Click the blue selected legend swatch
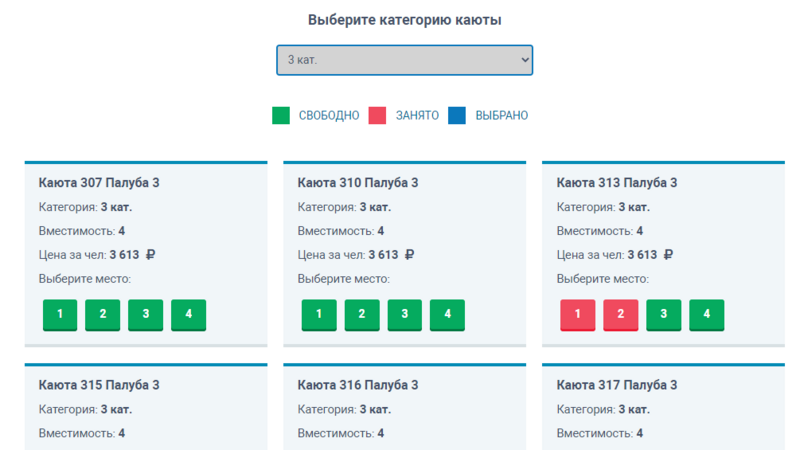Image resolution: width=800 pixels, height=450 pixels. pyautogui.click(x=457, y=115)
